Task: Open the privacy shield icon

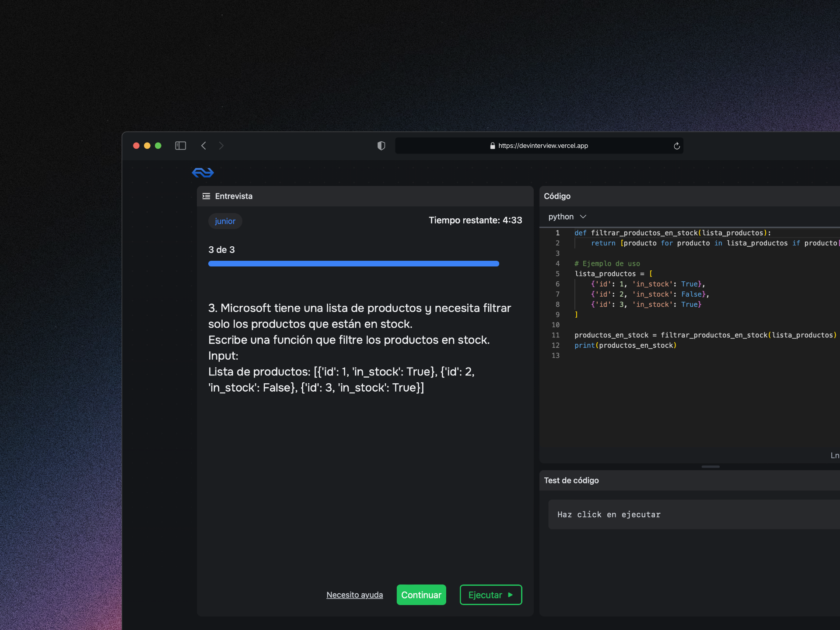Action: coord(381,146)
